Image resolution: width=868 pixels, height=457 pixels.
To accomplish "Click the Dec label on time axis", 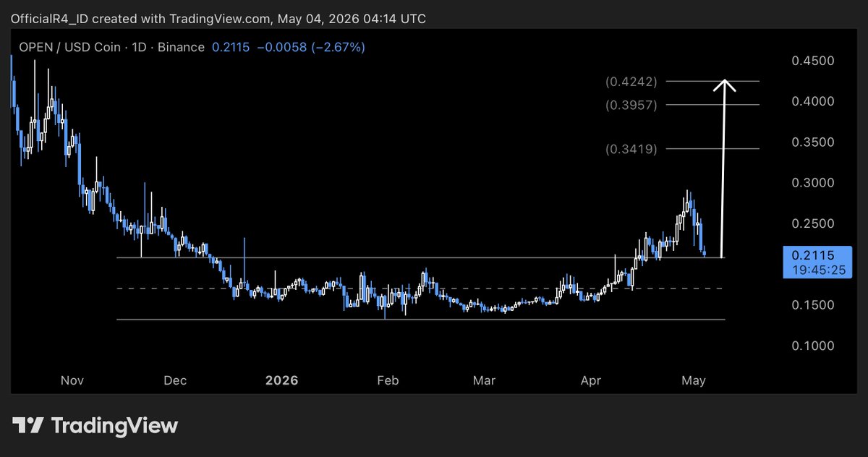I will (175, 380).
